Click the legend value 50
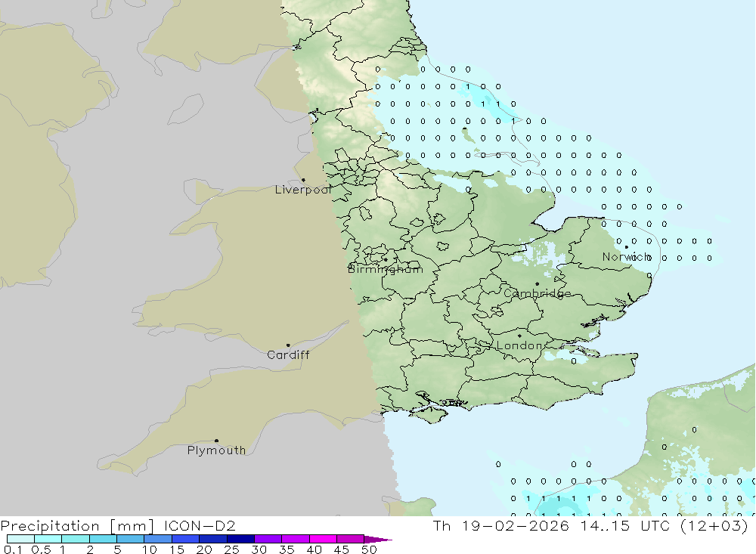 [369, 549]
